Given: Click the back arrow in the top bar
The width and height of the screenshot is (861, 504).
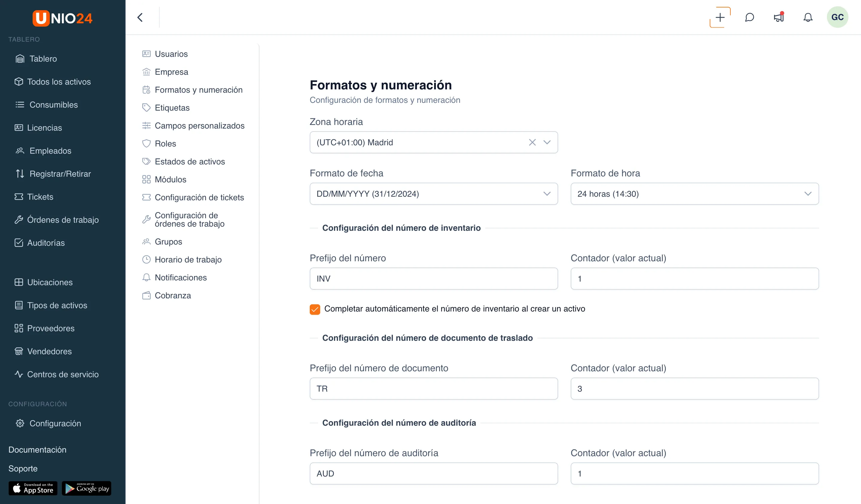Looking at the screenshot, I should [x=140, y=17].
